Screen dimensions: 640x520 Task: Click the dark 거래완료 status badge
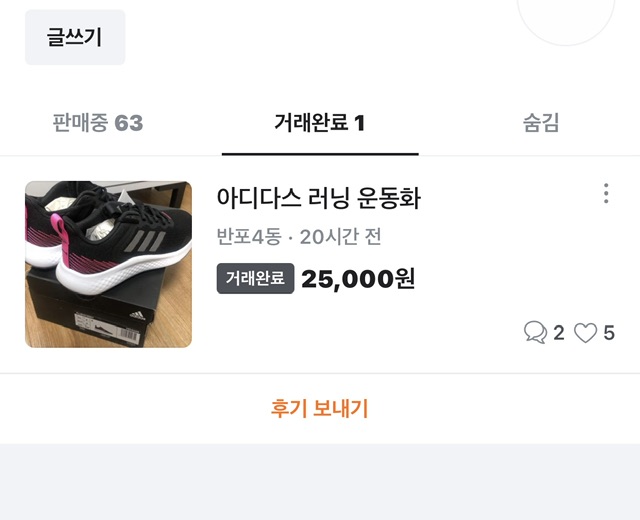tap(256, 278)
